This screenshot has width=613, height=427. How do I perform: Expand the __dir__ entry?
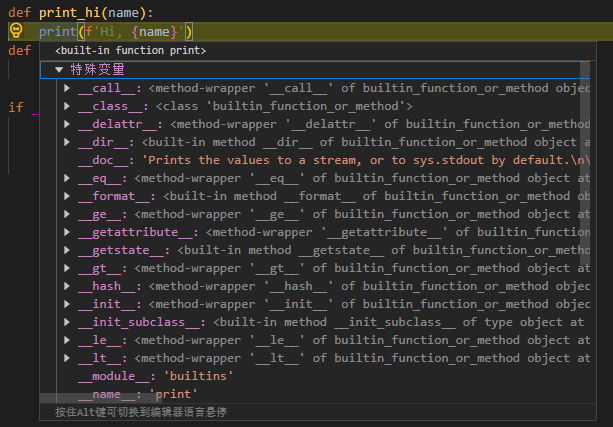click(67, 142)
